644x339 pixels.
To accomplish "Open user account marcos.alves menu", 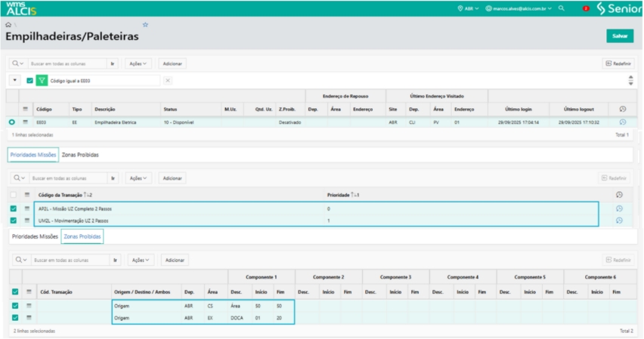I will [519, 8].
